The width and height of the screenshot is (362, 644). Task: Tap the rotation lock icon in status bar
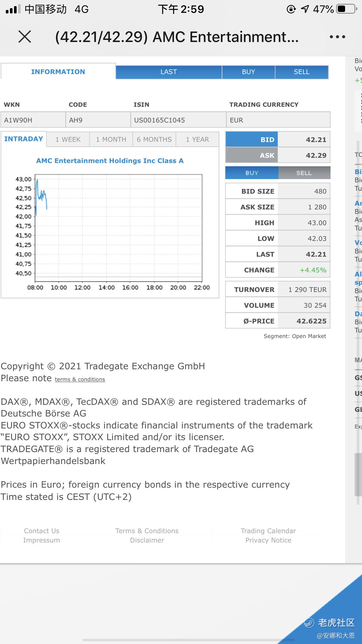[x=291, y=9]
